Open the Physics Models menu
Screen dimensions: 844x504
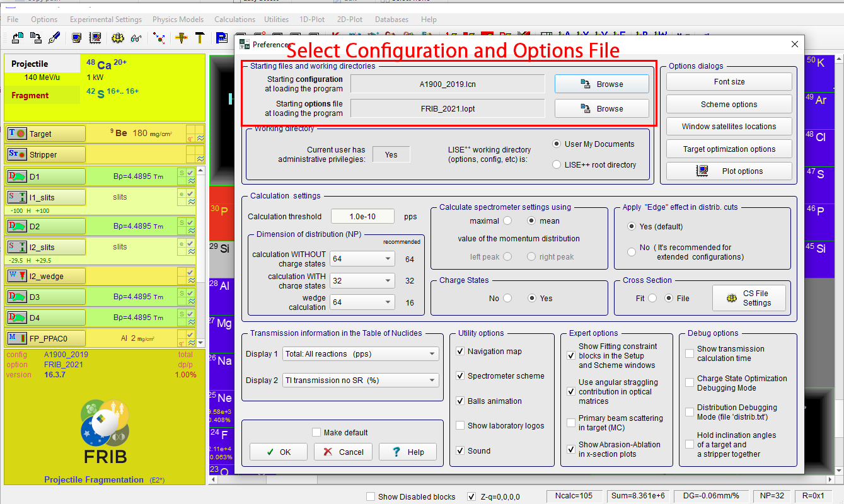coord(178,20)
